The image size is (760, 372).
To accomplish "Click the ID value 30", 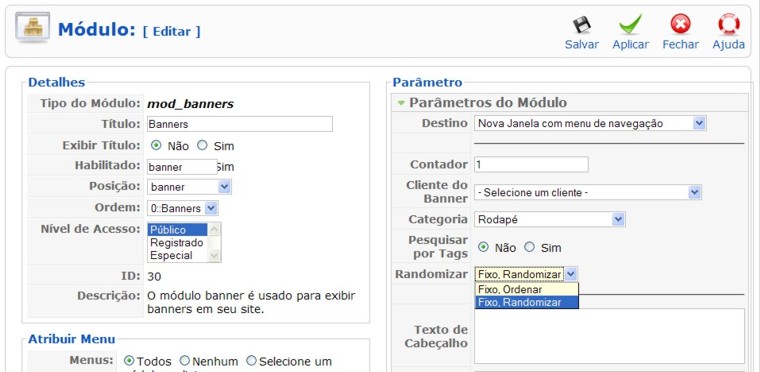I will (x=154, y=277).
